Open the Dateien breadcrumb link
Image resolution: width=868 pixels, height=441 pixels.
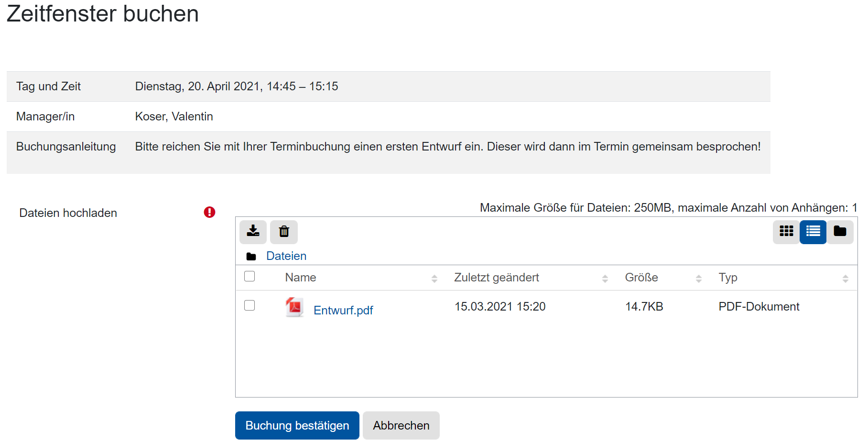pos(286,256)
